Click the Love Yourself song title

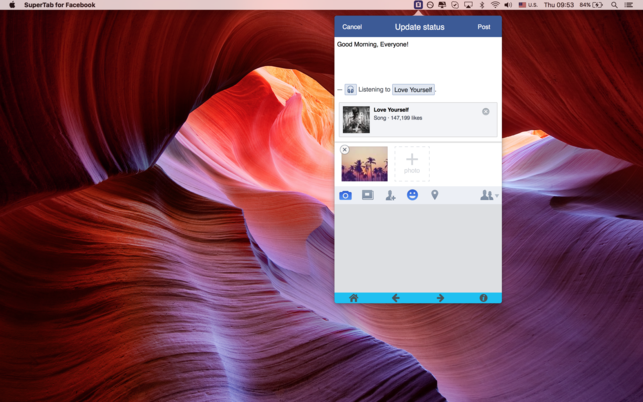tap(391, 110)
